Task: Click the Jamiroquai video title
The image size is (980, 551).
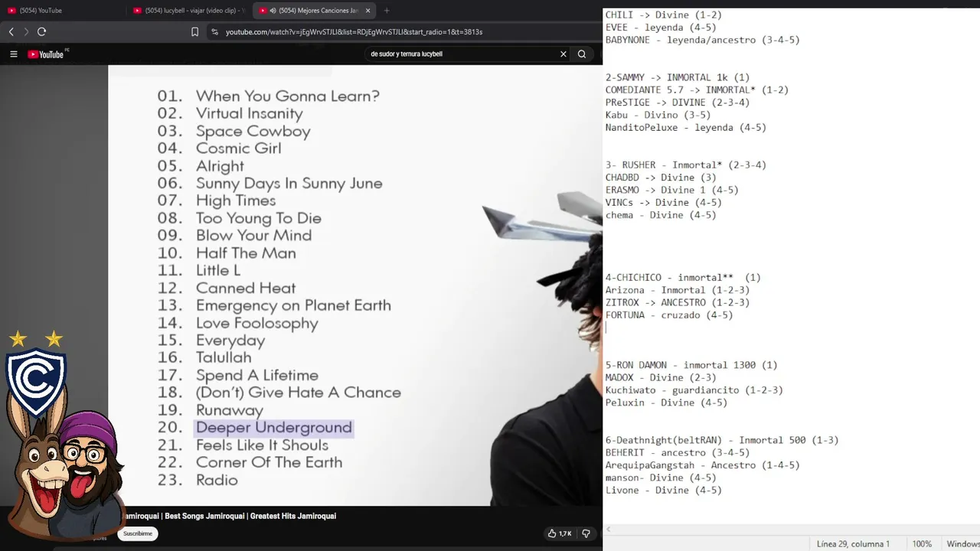Action: (230, 516)
